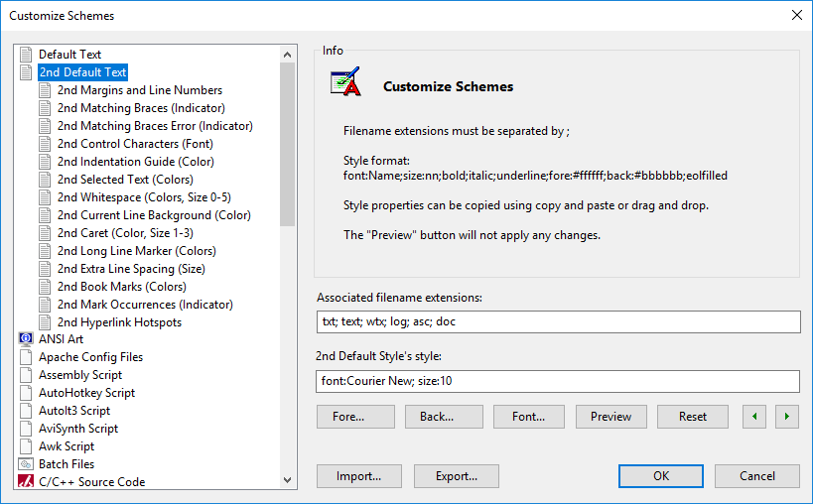This screenshot has height=504, width=813.
Task: Click icon beside 2nd Extra Line Spacing
Action: click(45, 269)
